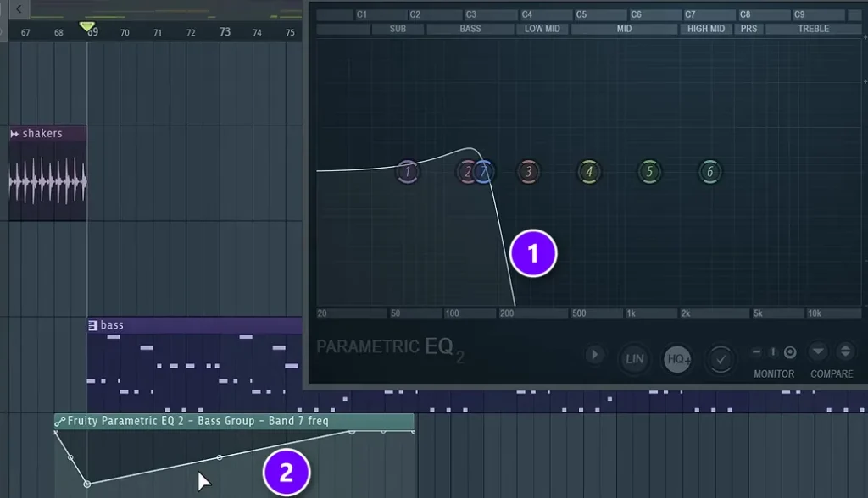Click the 2k frequency label
868x498 pixels.
(x=685, y=313)
